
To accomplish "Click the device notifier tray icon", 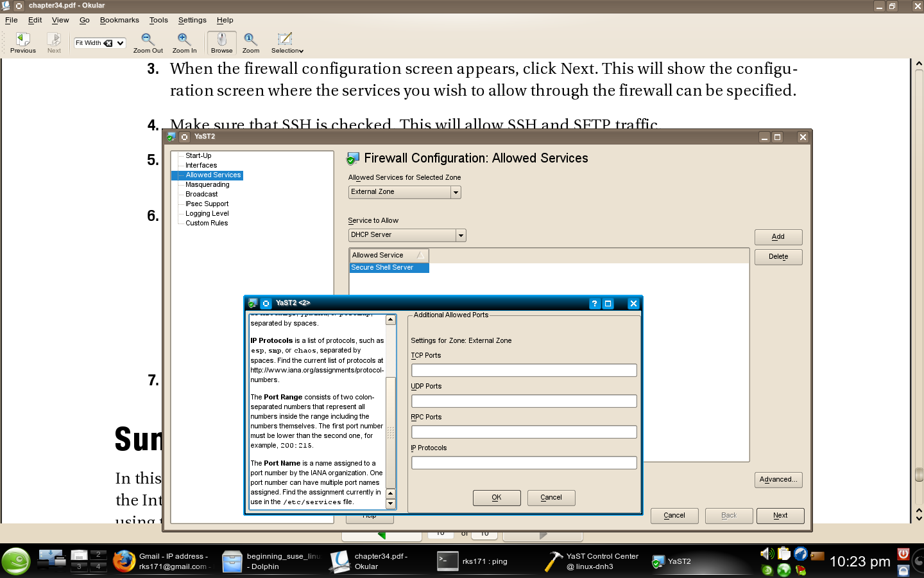I will click(817, 556).
